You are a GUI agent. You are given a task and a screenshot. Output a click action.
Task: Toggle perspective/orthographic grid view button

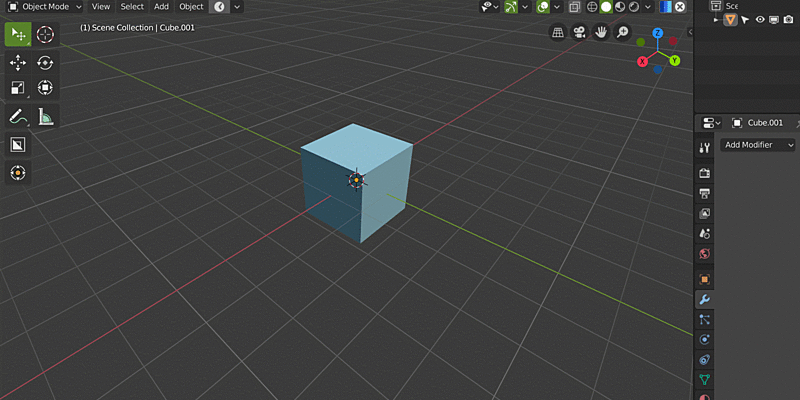[x=558, y=33]
